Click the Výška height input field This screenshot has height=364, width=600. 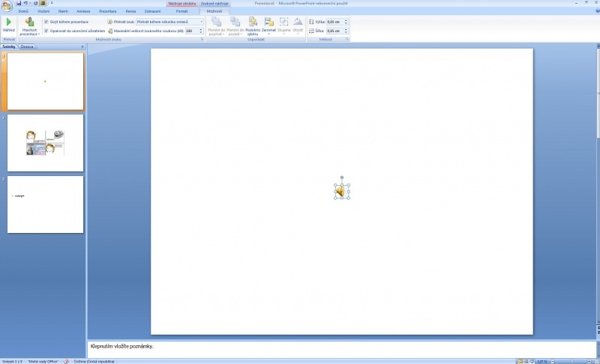tap(334, 22)
